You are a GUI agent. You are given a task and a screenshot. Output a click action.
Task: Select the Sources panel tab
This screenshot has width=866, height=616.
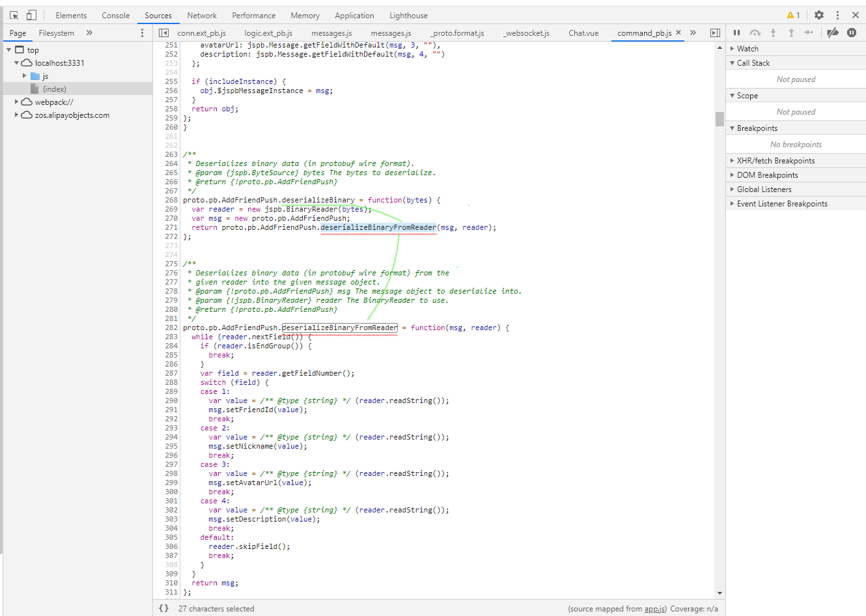pos(158,15)
